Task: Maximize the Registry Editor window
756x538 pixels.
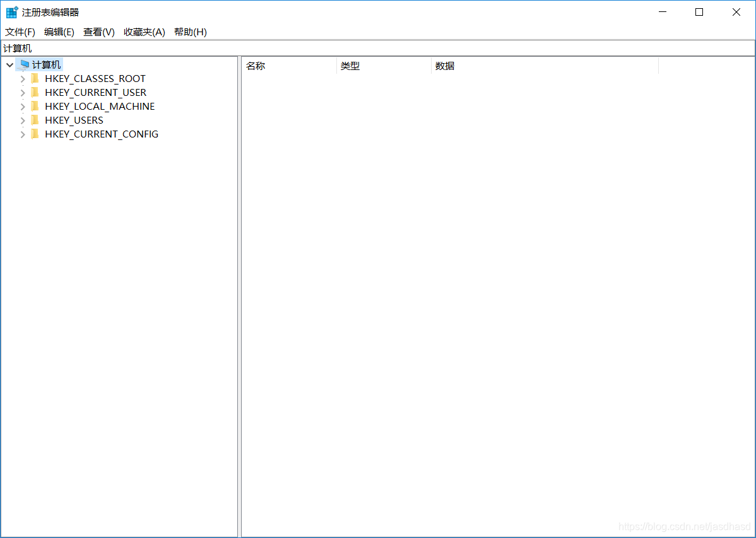Action: click(699, 12)
